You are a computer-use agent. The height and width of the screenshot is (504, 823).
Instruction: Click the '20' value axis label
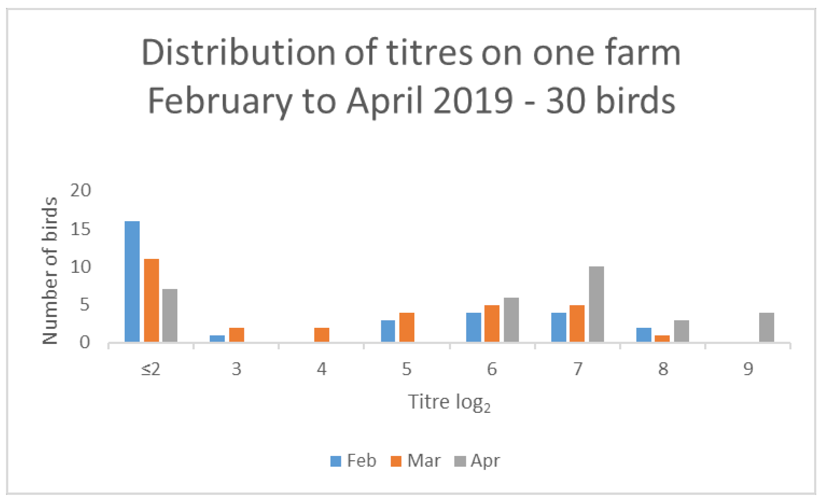pyautogui.click(x=80, y=190)
